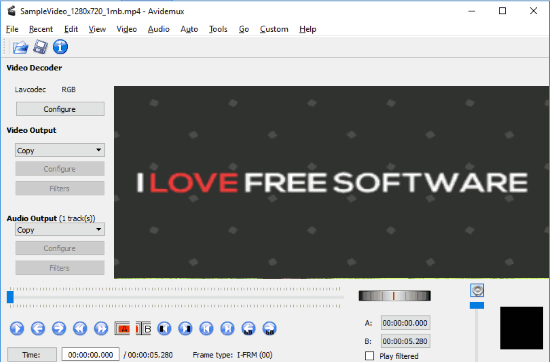Open the Edit menu
This screenshot has height=362, width=550.
[71, 29]
